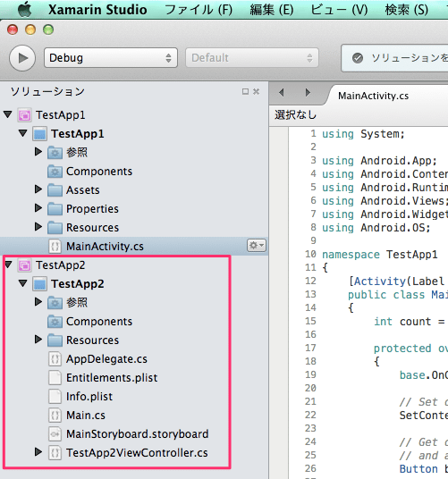Click the TestApp2 solution icon
This screenshot has width=448, height=479.
click(24, 265)
